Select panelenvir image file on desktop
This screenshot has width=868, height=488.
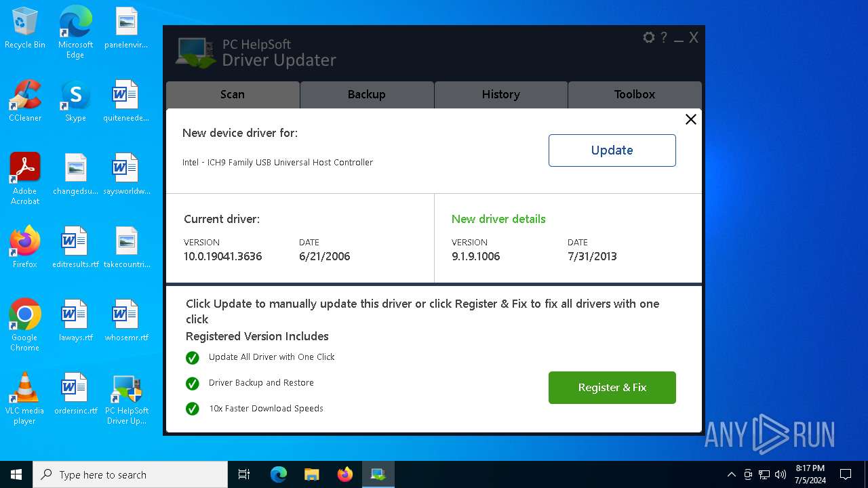click(126, 28)
